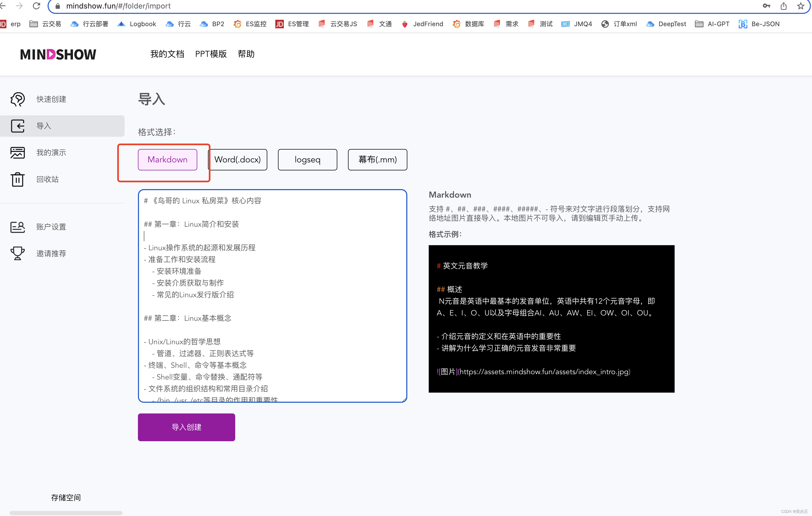Bookmark this page with the star icon

801,6
